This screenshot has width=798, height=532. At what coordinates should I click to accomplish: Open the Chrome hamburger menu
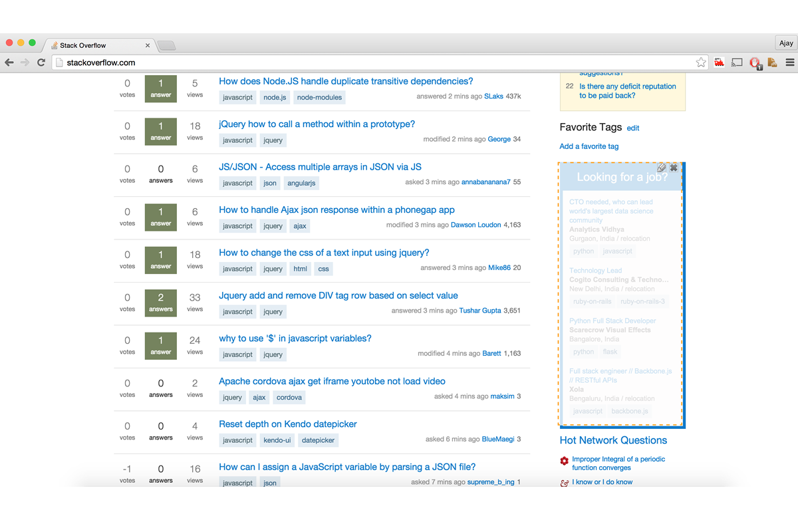pos(790,63)
